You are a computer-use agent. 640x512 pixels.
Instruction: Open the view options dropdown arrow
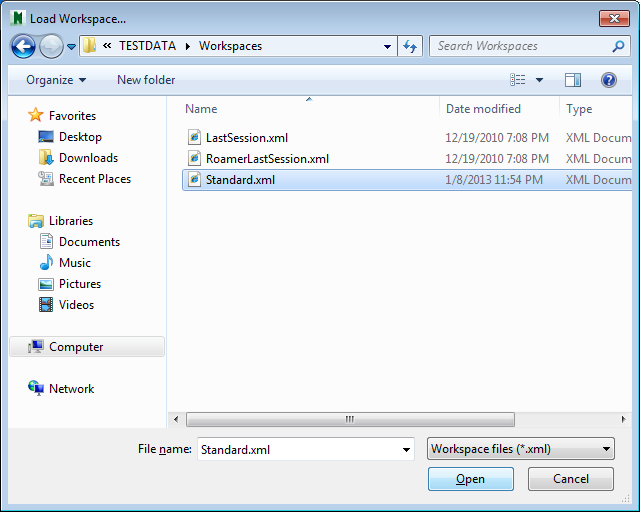(539, 80)
